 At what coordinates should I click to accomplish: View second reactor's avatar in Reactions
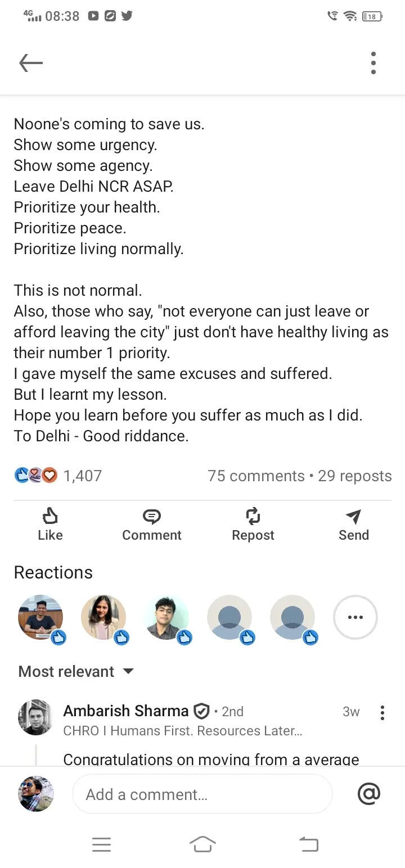click(x=103, y=617)
